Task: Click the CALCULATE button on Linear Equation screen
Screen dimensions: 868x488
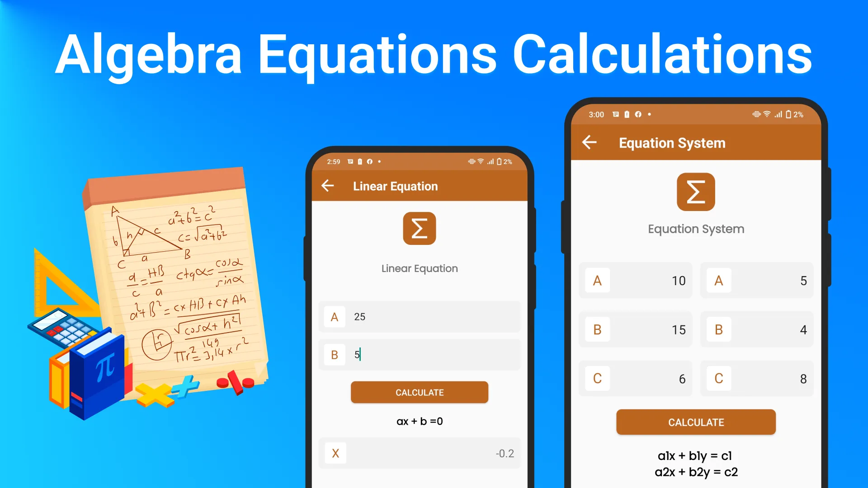Action: click(419, 392)
